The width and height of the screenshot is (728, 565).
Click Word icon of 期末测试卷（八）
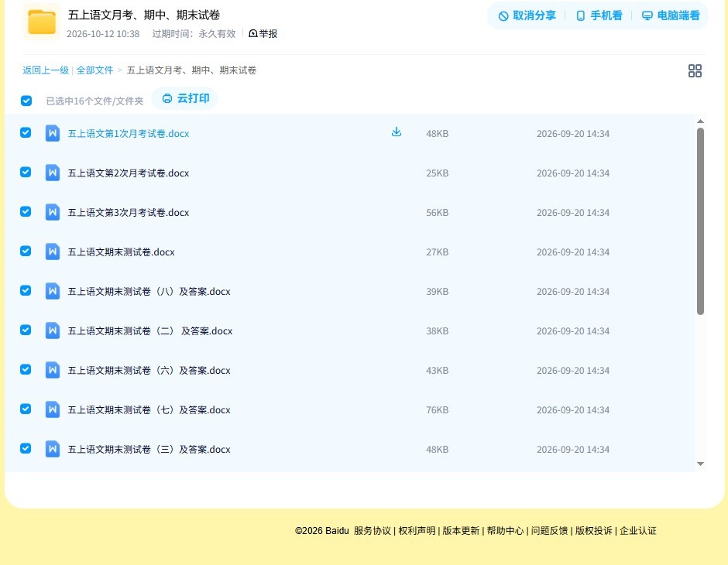tap(53, 291)
